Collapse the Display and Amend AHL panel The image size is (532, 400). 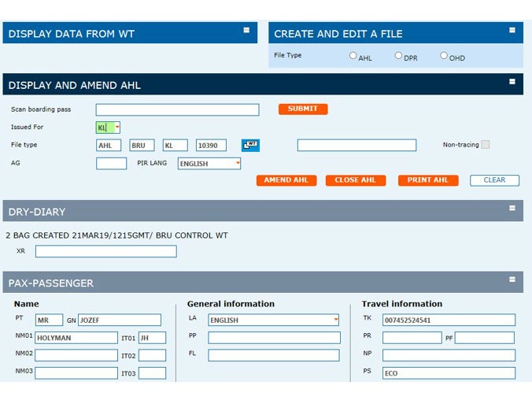pyautogui.click(x=512, y=81)
